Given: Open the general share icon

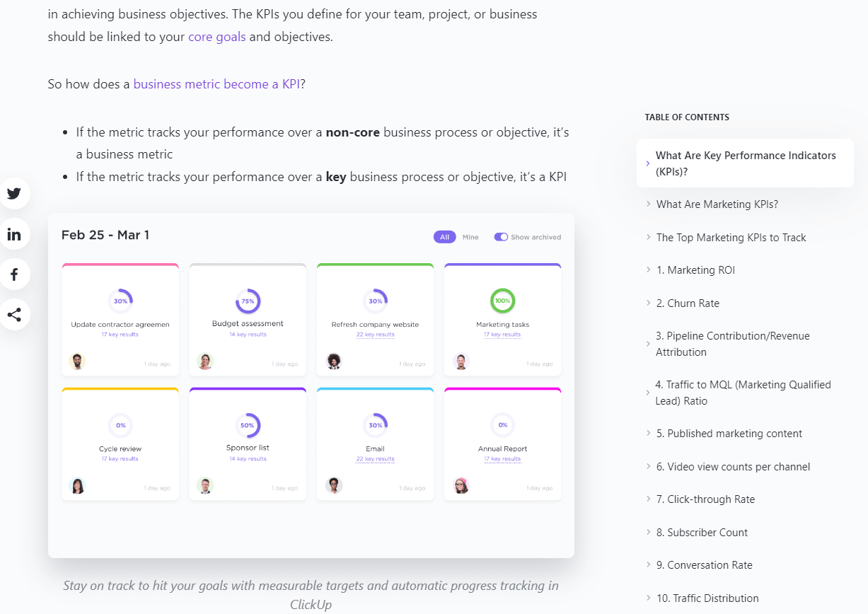Looking at the screenshot, I should tap(13, 315).
